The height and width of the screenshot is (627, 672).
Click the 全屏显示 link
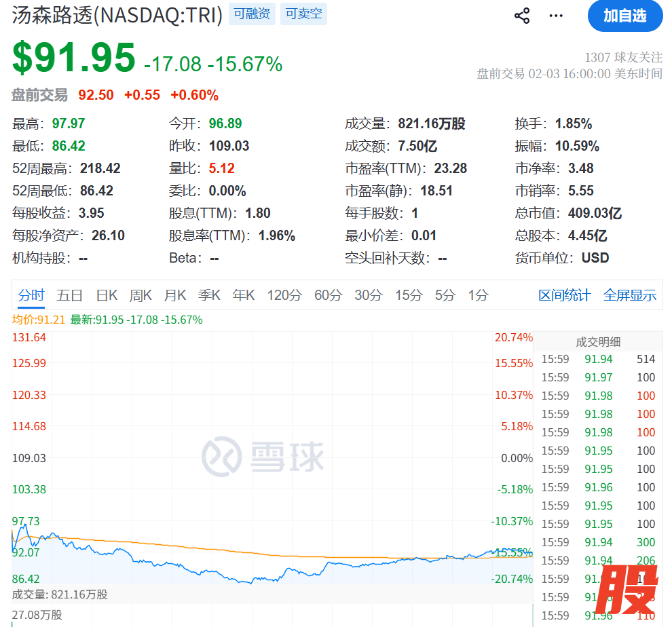click(x=629, y=295)
